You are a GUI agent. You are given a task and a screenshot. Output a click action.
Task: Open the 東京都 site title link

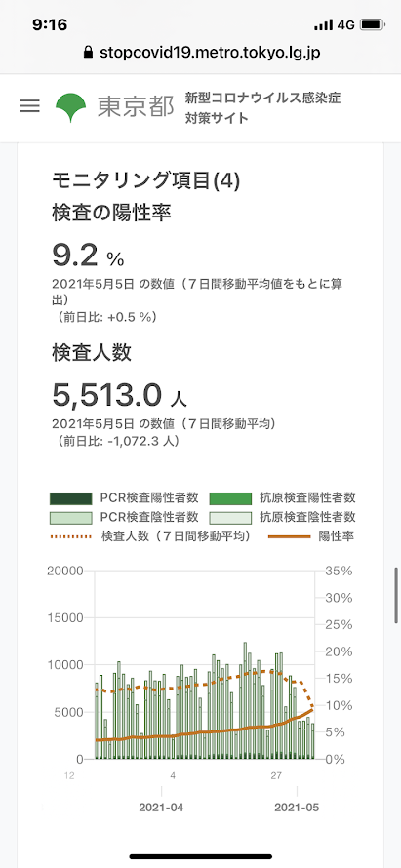coord(136,107)
